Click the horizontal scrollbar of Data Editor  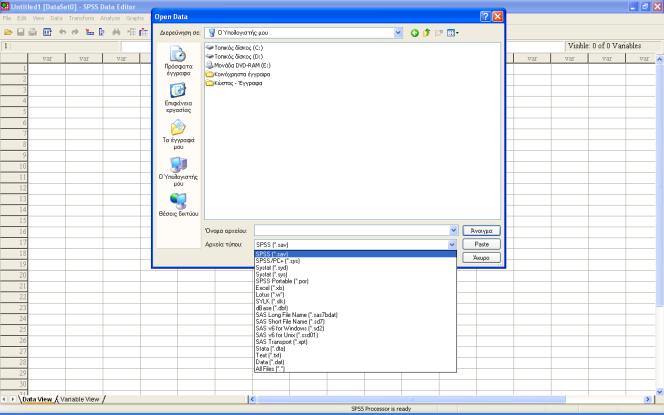pyautogui.click(x=410, y=399)
